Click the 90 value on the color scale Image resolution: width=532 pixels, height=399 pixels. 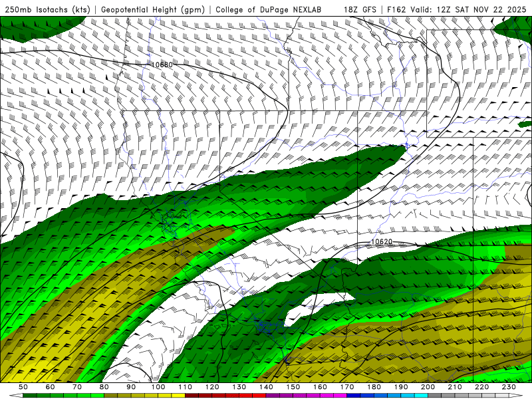(131, 387)
